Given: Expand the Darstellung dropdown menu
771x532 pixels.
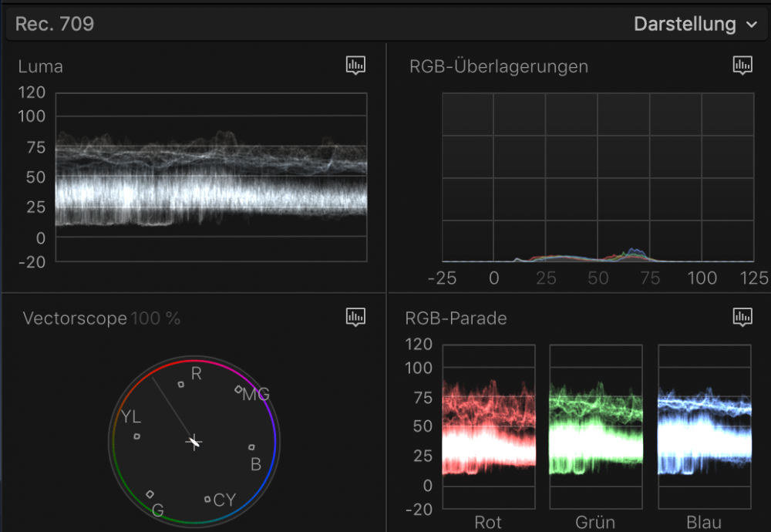Looking at the screenshot, I should click(x=695, y=24).
